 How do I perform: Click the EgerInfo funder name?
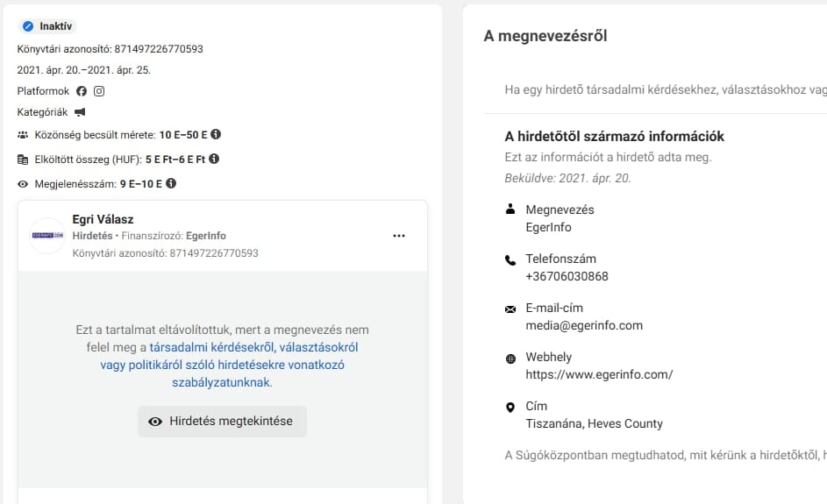pos(206,236)
